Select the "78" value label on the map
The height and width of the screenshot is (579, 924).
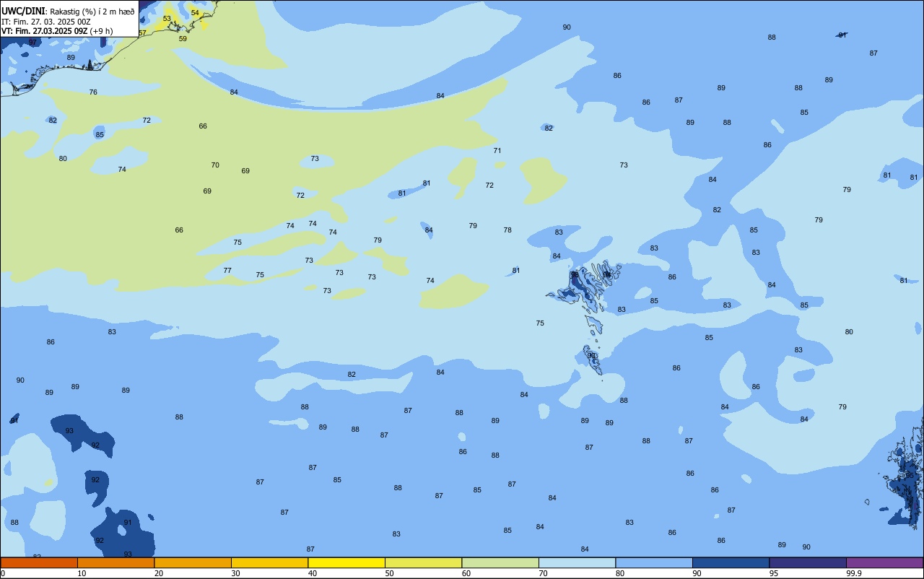pos(507,230)
